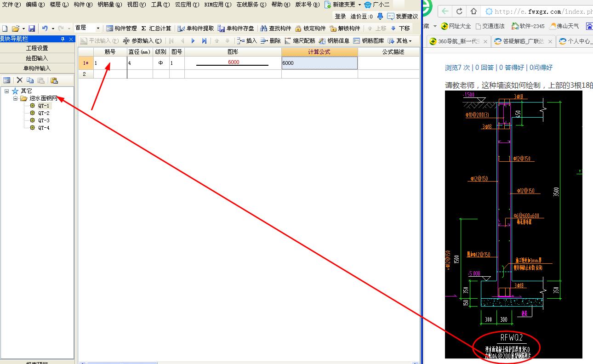Close the 模块导航栏 panel
Screen dimensions: 593x364
tap(71, 39)
